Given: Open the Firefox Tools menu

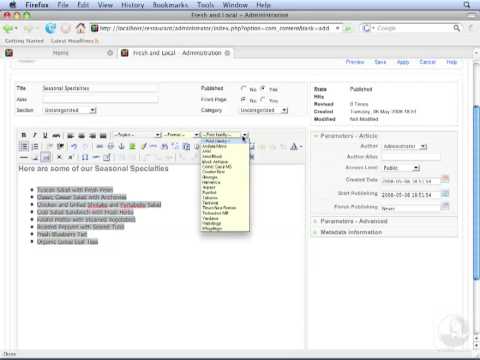Looking at the screenshot, I should pos(205,5).
